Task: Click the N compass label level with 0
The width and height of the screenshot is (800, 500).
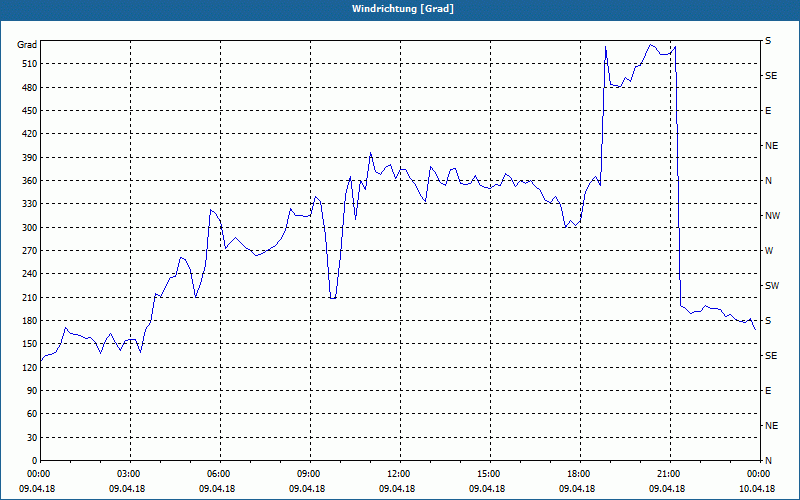Action: [768, 461]
